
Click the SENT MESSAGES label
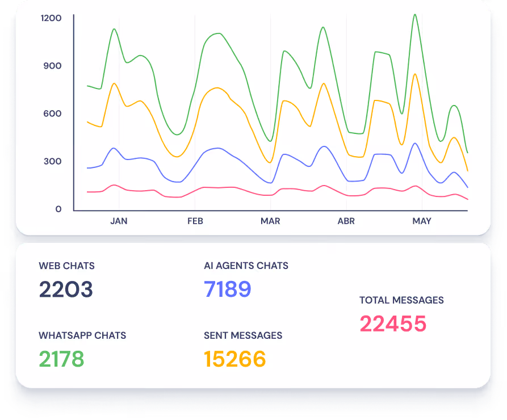tap(243, 335)
